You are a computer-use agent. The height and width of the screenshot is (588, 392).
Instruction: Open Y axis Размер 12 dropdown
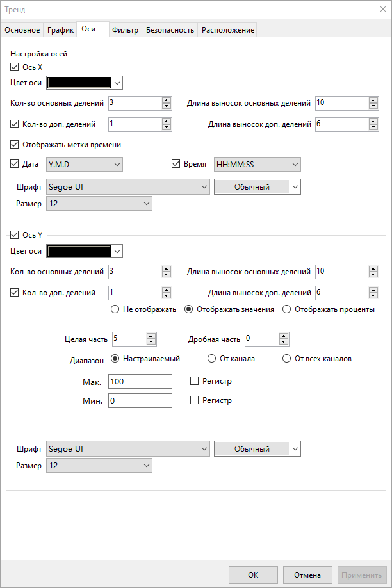pos(99,466)
